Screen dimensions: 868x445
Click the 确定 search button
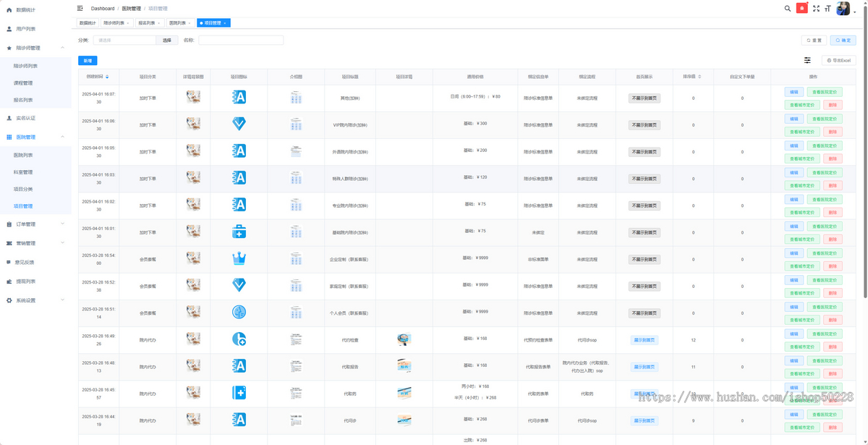[843, 41]
